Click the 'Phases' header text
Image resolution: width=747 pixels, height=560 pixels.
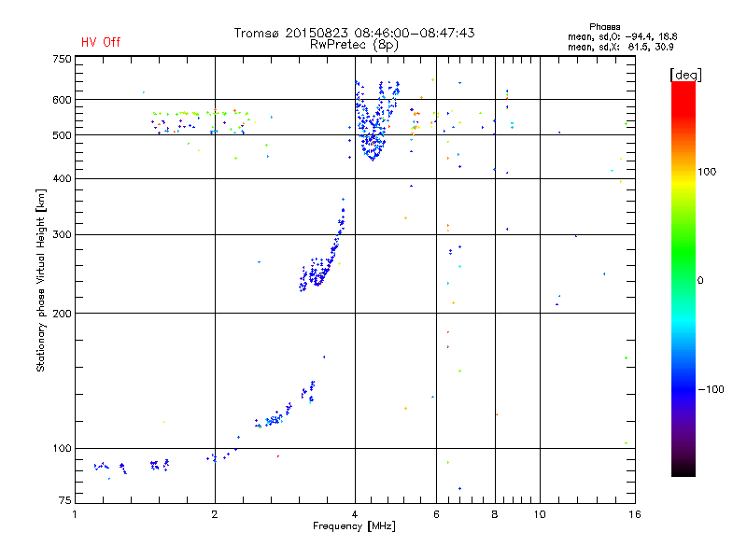point(604,27)
